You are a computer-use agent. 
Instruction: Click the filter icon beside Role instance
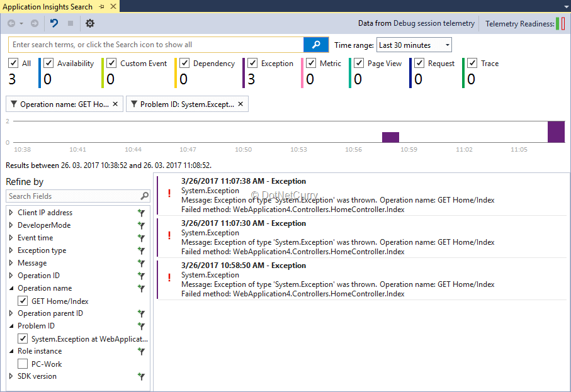(x=141, y=352)
